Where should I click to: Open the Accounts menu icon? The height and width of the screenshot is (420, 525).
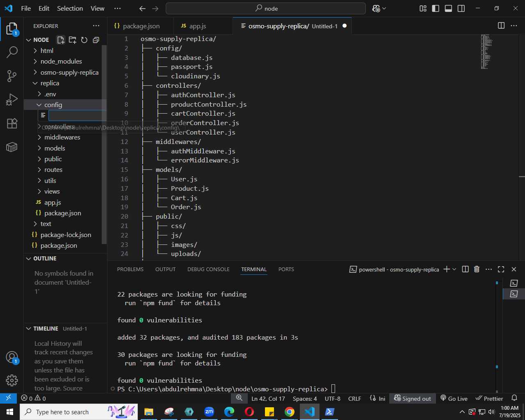coord(12,358)
